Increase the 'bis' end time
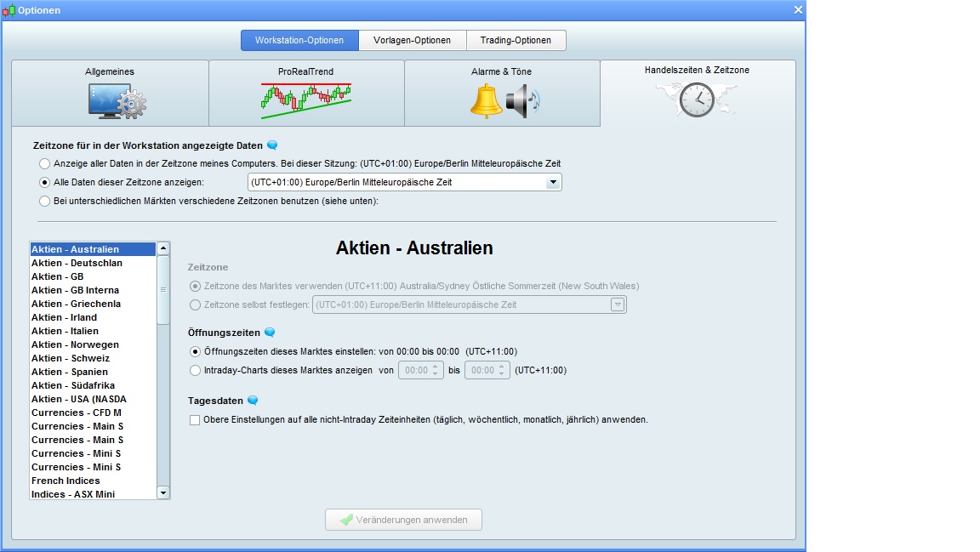Viewport: 980px width, 552px height. [x=501, y=367]
